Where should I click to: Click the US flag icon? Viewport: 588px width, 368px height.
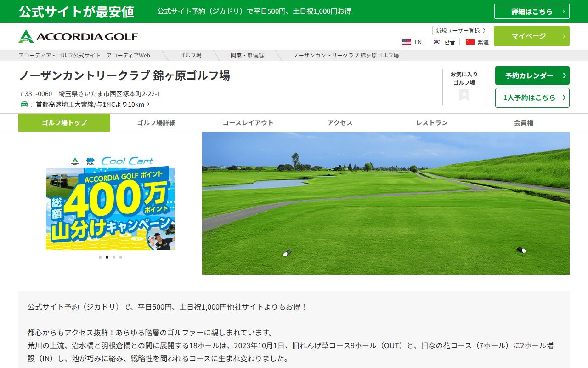click(x=407, y=42)
